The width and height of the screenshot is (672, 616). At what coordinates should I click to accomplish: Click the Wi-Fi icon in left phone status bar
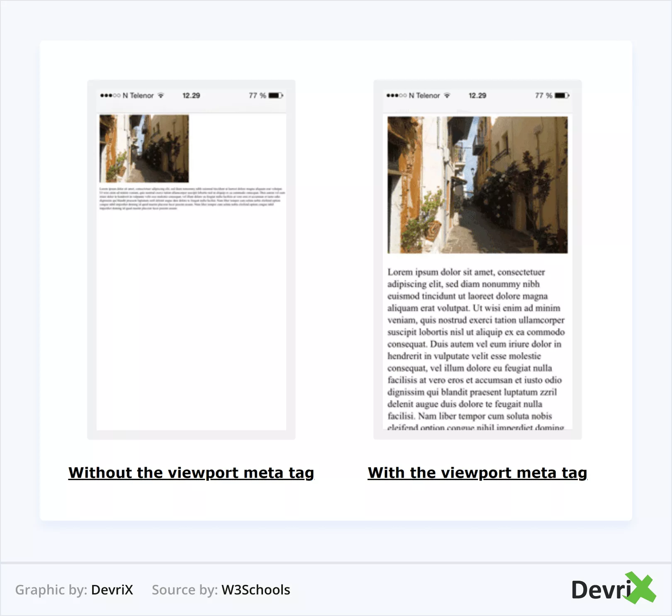(161, 95)
